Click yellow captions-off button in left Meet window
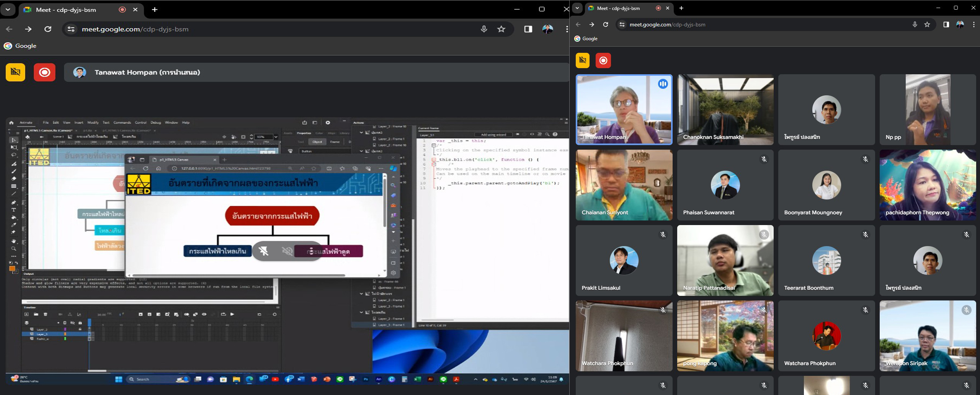This screenshot has width=980, height=395. click(15, 72)
